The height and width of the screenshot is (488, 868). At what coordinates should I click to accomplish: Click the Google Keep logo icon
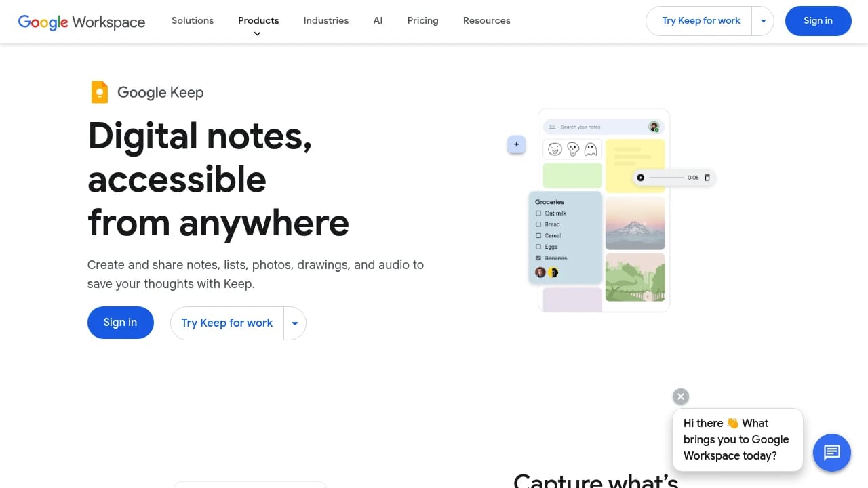(x=99, y=91)
